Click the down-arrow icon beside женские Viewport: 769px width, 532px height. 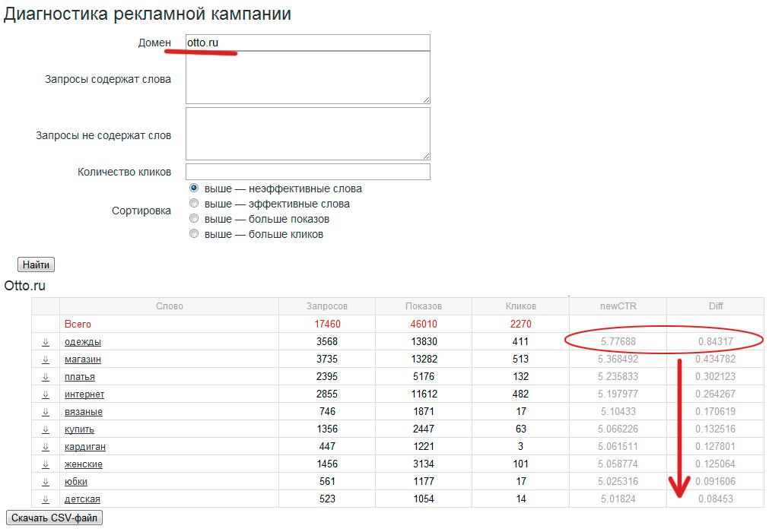46,464
